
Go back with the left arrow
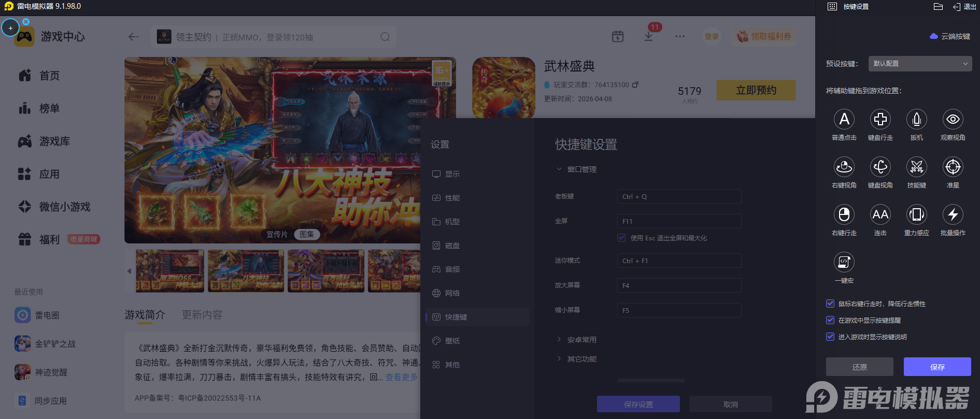[x=134, y=37]
